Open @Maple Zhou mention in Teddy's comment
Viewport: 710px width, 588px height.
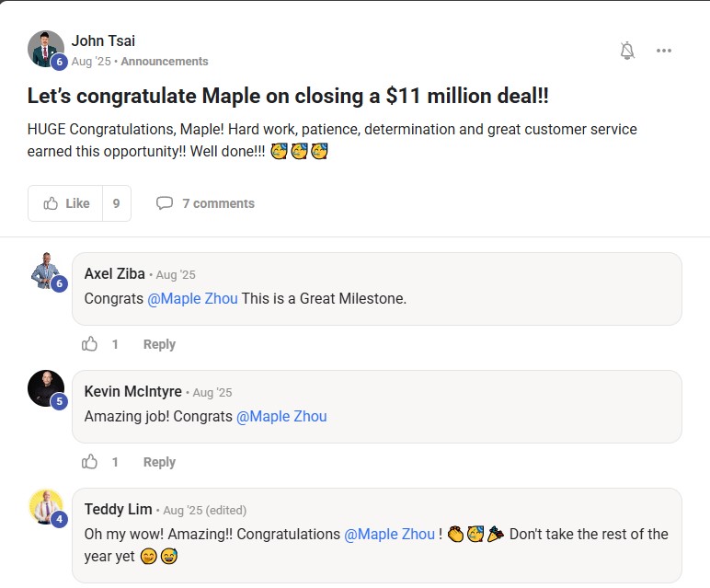coord(389,534)
